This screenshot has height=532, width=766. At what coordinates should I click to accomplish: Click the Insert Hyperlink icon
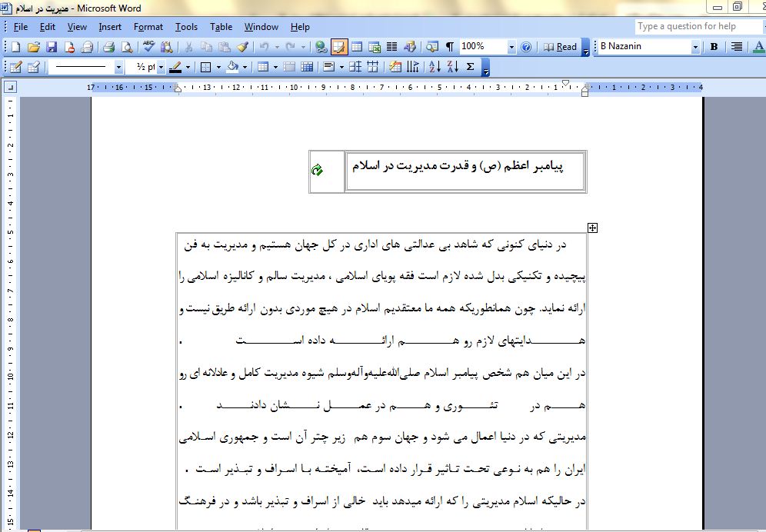(321, 47)
